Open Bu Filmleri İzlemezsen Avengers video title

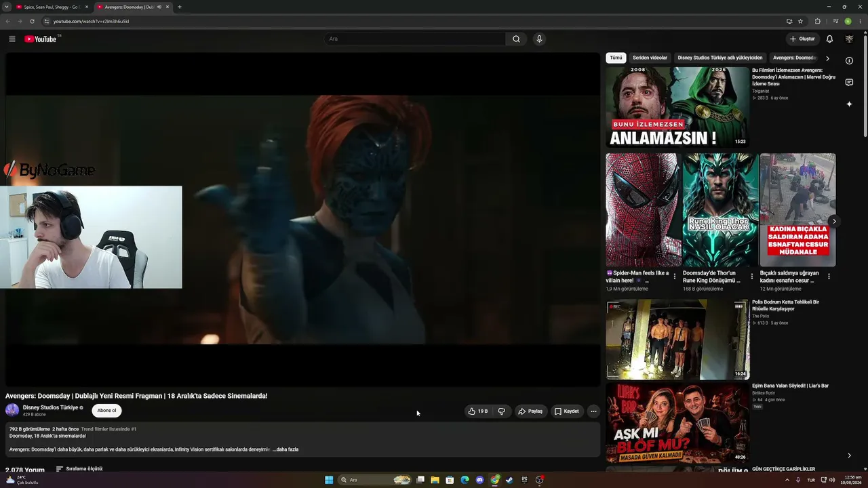pos(793,77)
